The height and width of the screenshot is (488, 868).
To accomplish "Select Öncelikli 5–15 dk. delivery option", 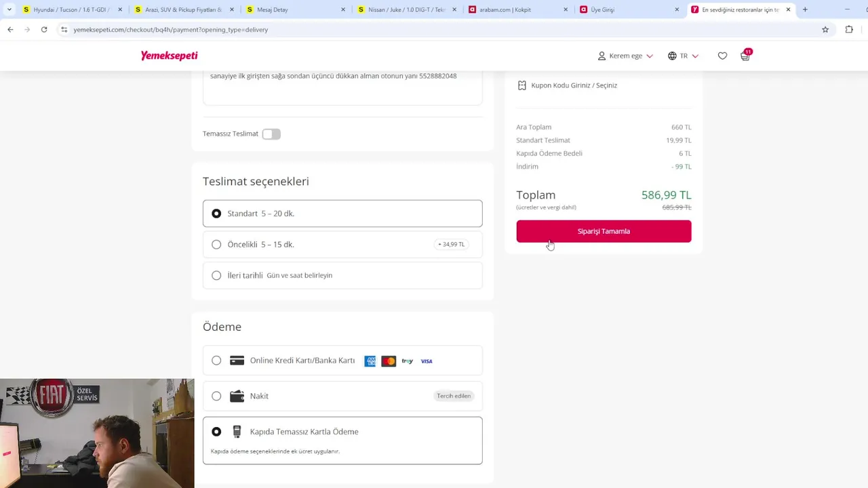I will [216, 245].
